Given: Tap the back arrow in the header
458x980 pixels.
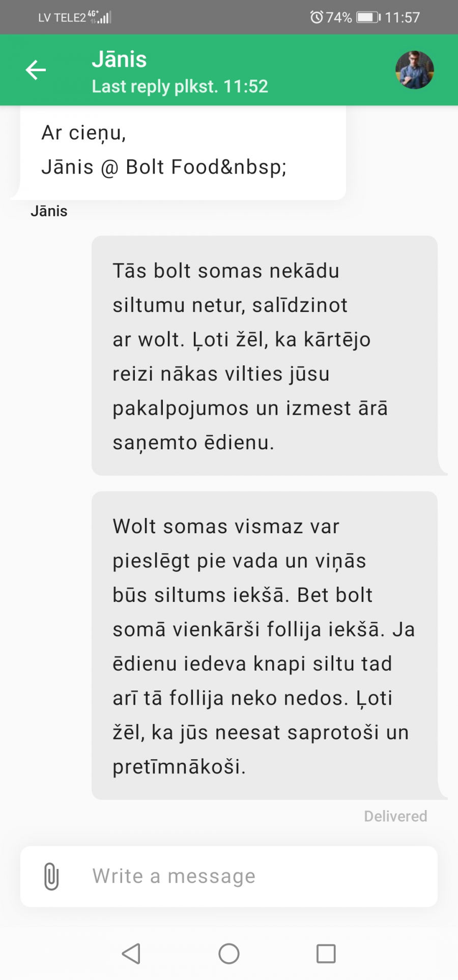Looking at the screenshot, I should pos(36,70).
